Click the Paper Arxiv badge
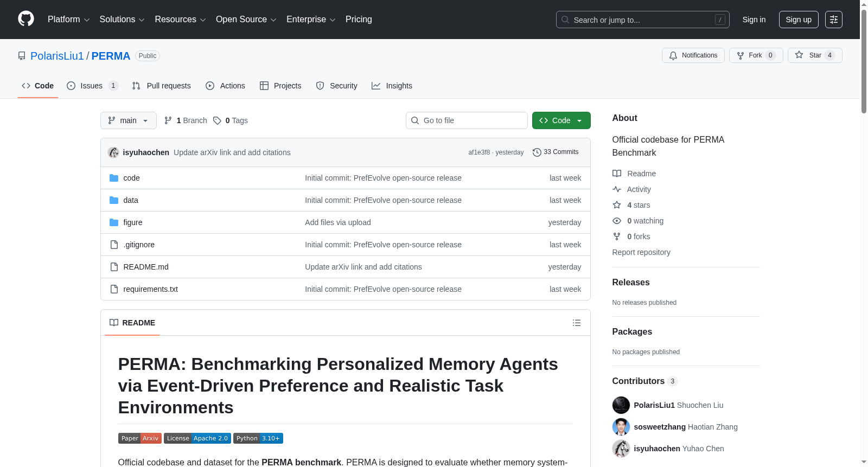 pos(140,438)
